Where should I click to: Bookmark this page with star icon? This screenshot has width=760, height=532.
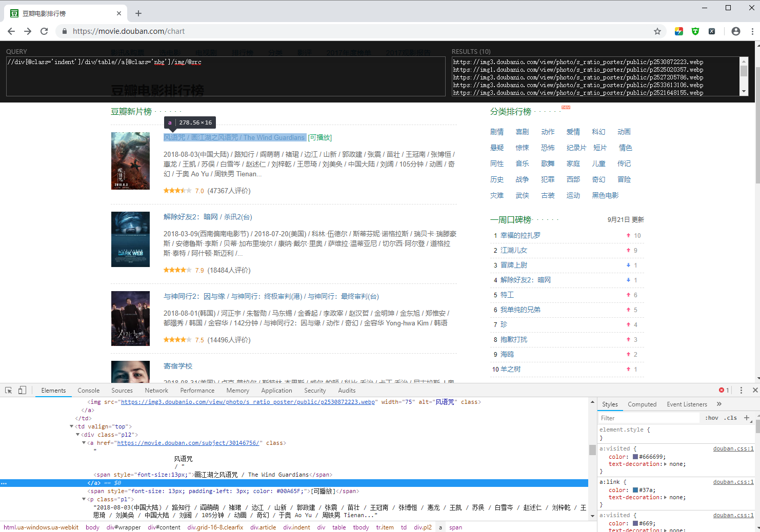tap(657, 31)
